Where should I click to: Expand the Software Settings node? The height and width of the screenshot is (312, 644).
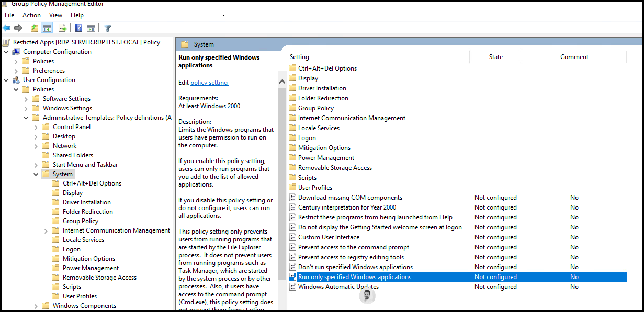tap(26, 99)
